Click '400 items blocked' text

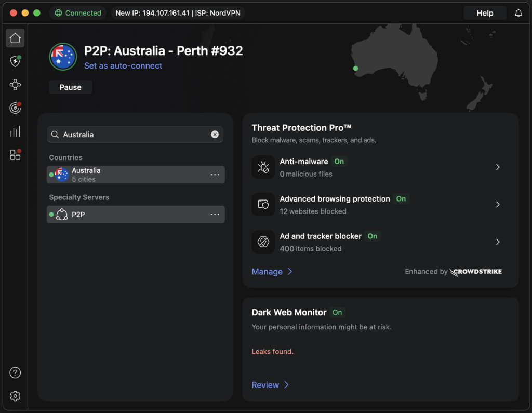point(311,249)
